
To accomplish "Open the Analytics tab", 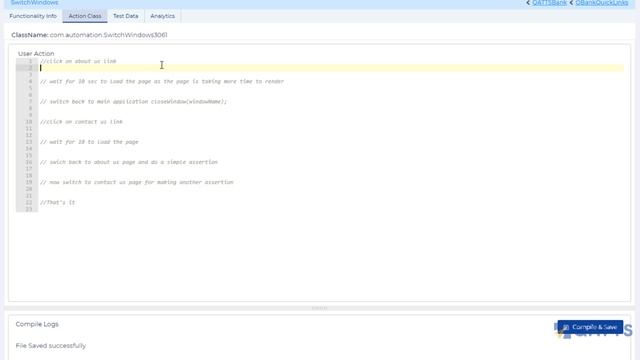I will pos(162,16).
